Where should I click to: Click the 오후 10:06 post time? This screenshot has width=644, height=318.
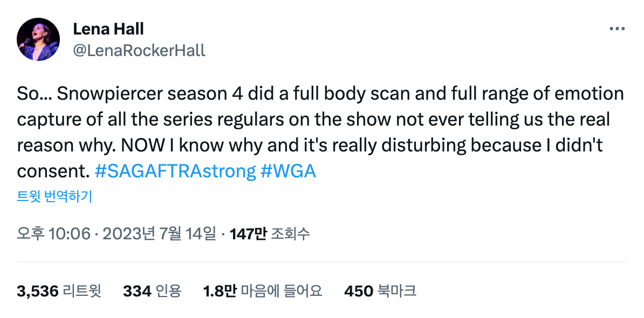pyautogui.click(x=53, y=234)
